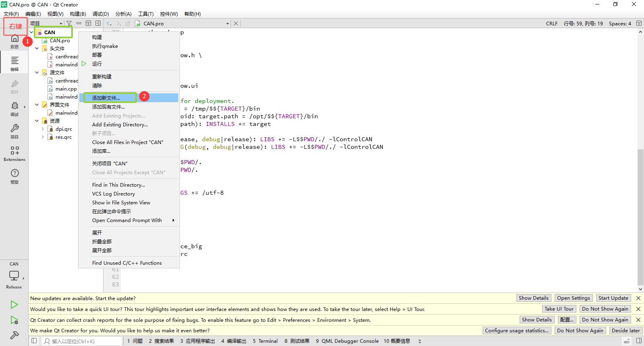The image size is (644, 346).
Task: Click the Start Update button
Action: click(613, 298)
